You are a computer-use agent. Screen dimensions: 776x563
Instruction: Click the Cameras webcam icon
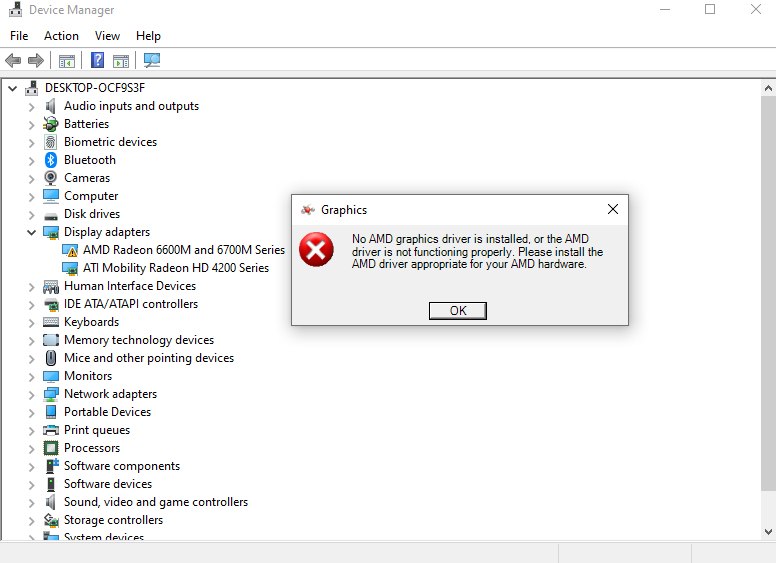tap(50, 178)
